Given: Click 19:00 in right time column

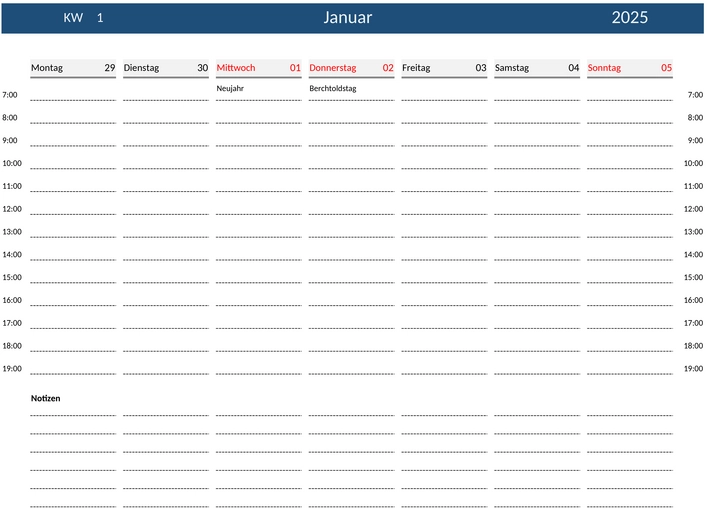Looking at the screenshot, I should (693, 368).
